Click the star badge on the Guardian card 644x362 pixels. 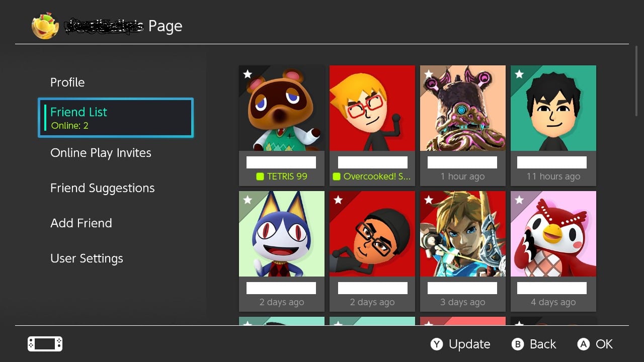[x=428, y=74]
